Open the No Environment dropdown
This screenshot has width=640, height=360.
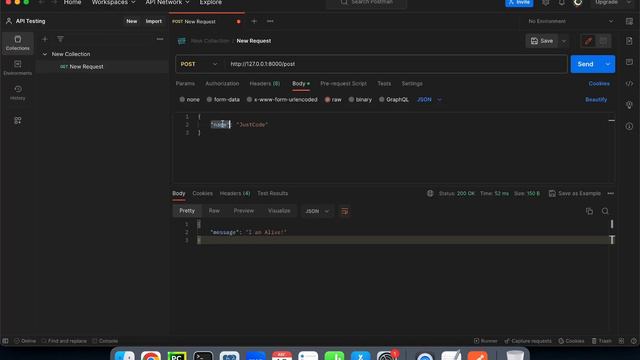coord(570,21)
